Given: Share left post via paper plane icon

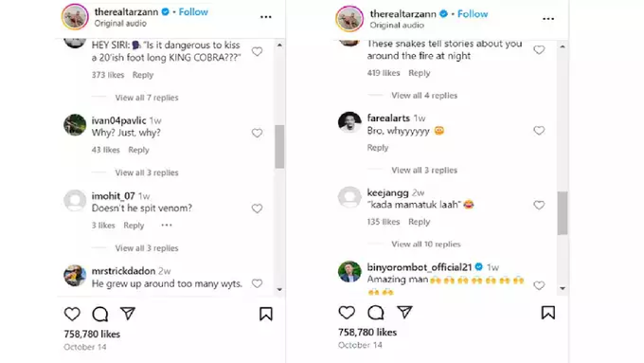Looking at the screenshot, I should [128, 314].
